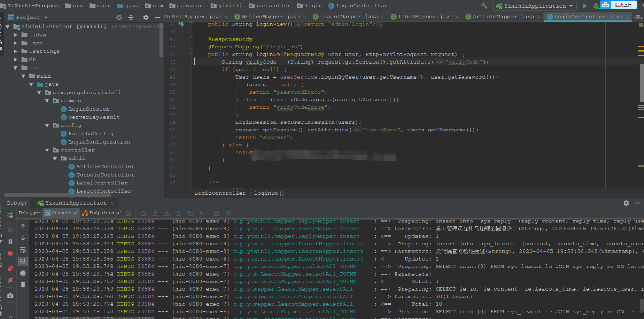Image resolution: width=644 pixels, height=319 pixels.
Task: Rerun YixinliApplication from the debug panel
Action: point(10,215)
